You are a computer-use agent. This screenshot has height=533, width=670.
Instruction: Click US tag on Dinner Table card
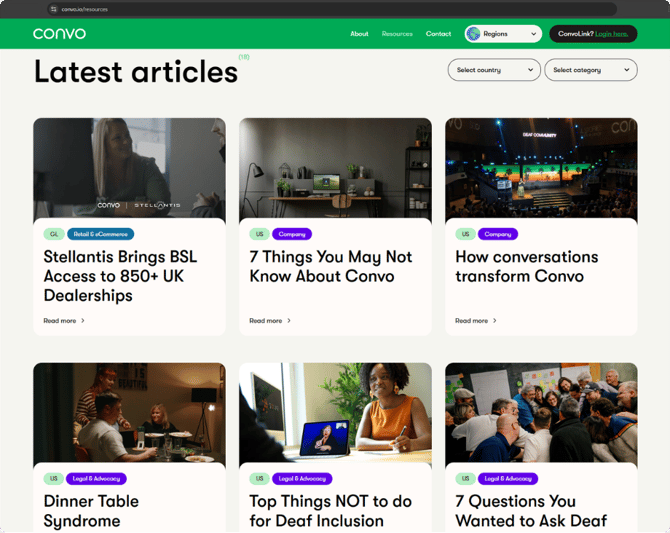click(x=53, y=479)
